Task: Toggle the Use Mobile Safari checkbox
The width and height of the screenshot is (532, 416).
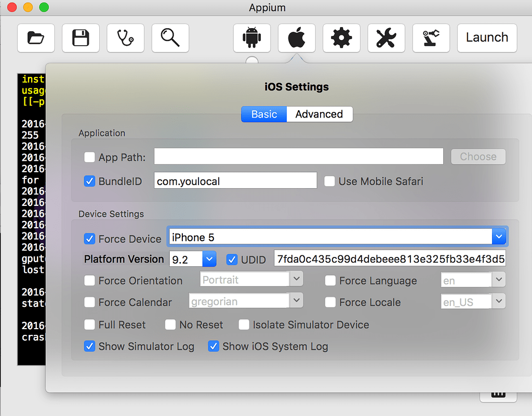Action: pos(329,181)
